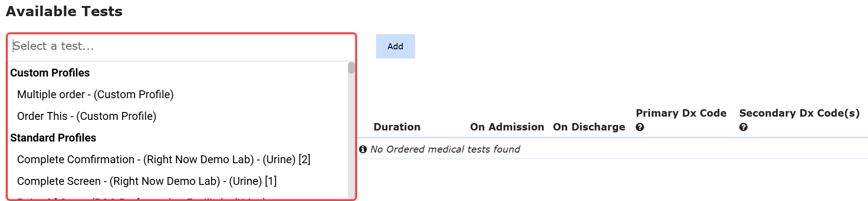The image size is (868, 201).
Task: Click the Primary Dx Code column header
Action: click(681, 113)
